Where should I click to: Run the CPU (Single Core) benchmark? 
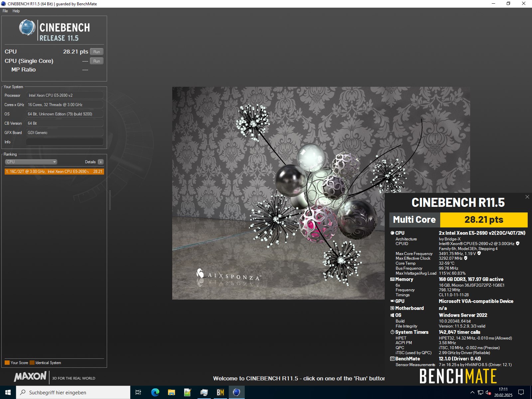97,61
